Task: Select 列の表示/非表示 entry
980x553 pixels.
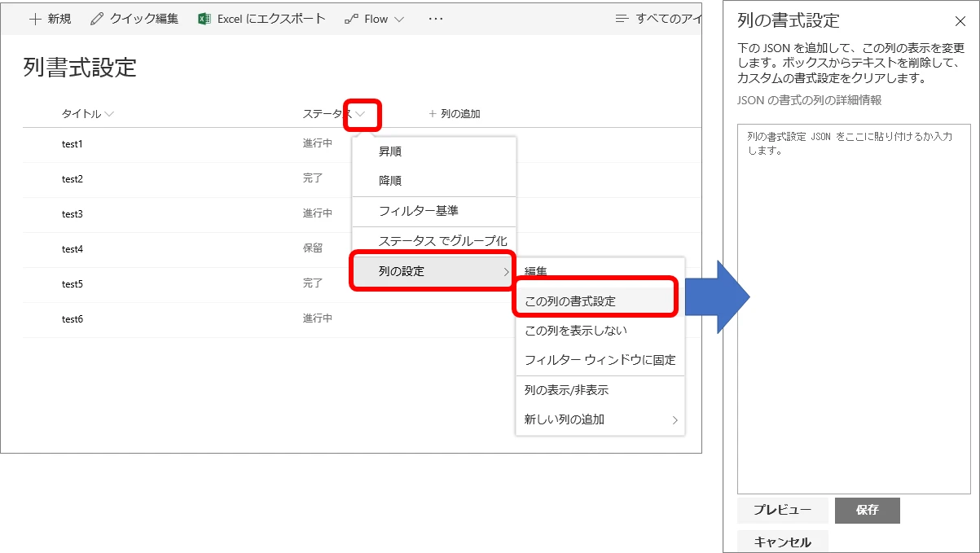Action: tap(600, 390)
